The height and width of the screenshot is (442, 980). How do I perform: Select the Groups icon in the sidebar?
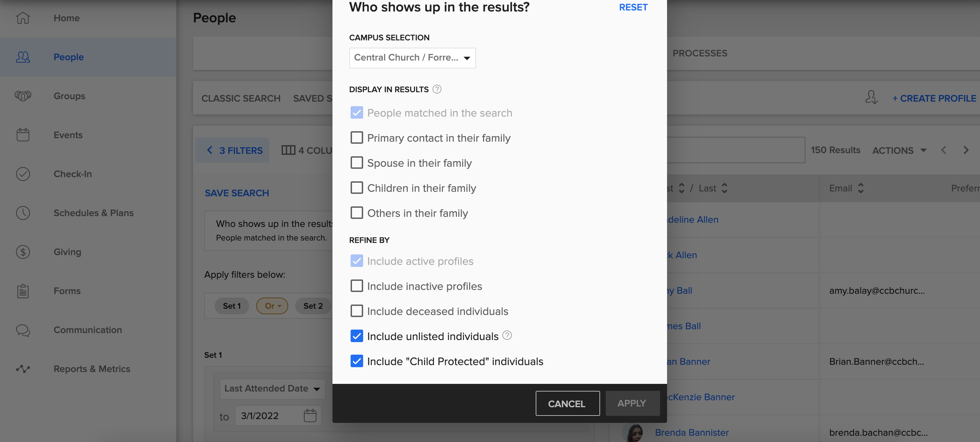tap(22, 95)
